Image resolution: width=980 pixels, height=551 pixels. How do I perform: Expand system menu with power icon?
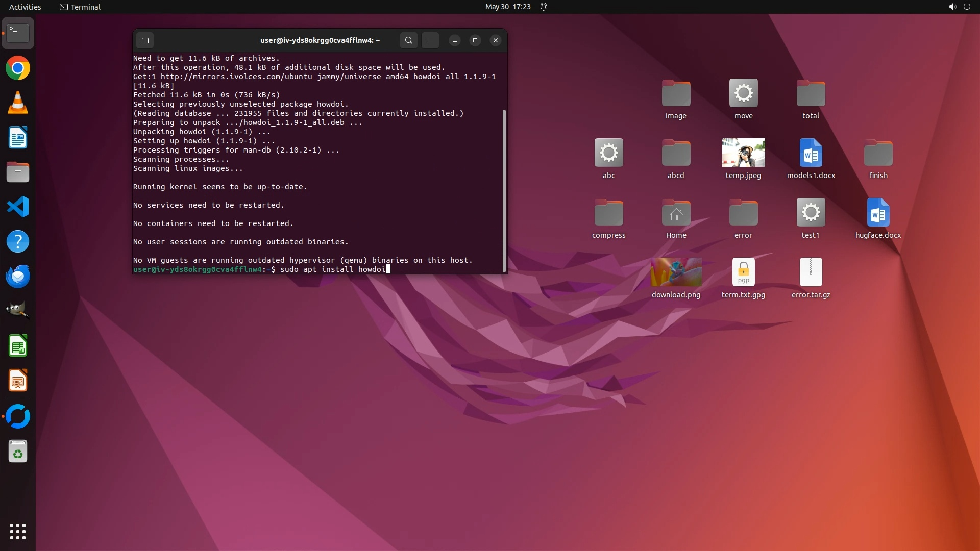[x=967, y=7]
